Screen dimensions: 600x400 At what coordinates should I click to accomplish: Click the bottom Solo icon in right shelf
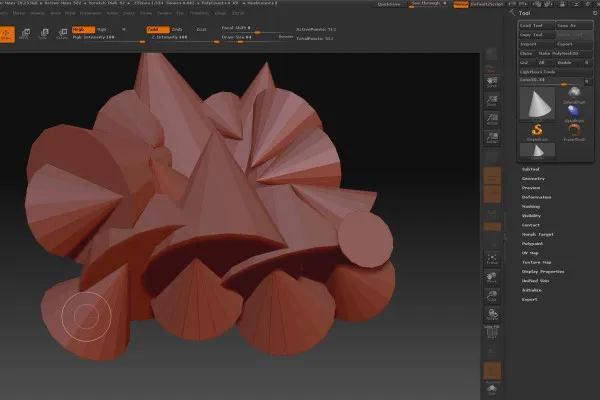pyautogui.click(x=492, y=390)
